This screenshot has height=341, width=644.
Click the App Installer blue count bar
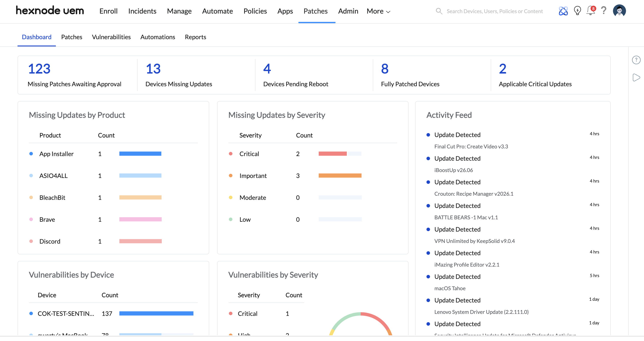(x=140, y=154)
